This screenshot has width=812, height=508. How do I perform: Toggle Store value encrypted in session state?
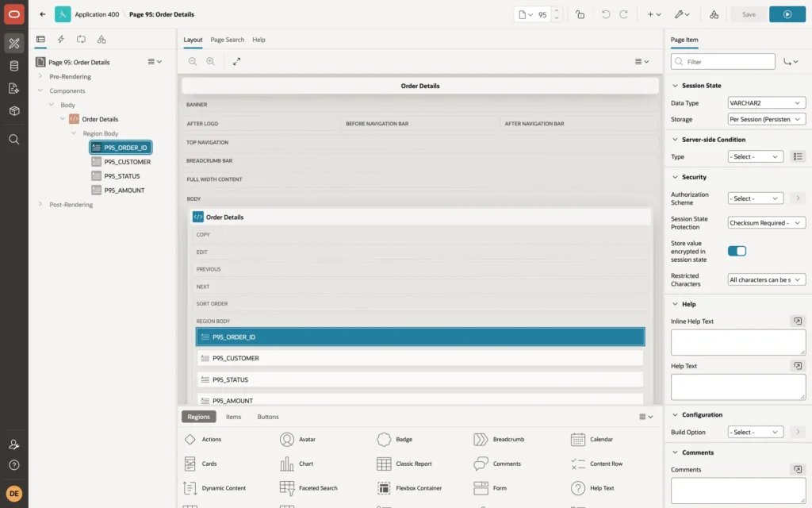click(x=737, y=251)
